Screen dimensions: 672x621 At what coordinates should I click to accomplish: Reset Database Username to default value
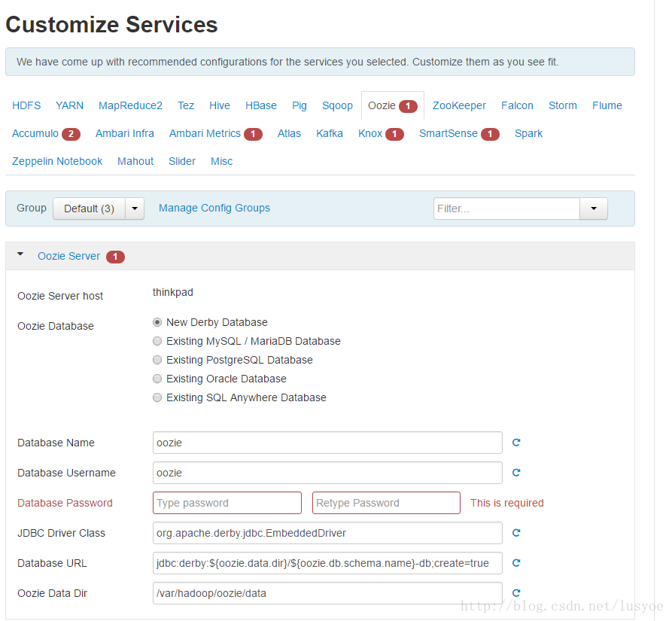click(x=516, y=472)
